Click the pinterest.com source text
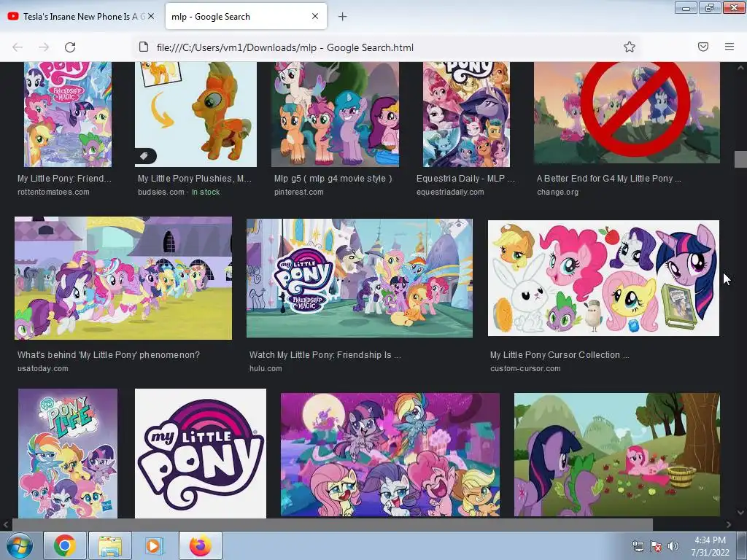747x560 pixels. [298, 192]
